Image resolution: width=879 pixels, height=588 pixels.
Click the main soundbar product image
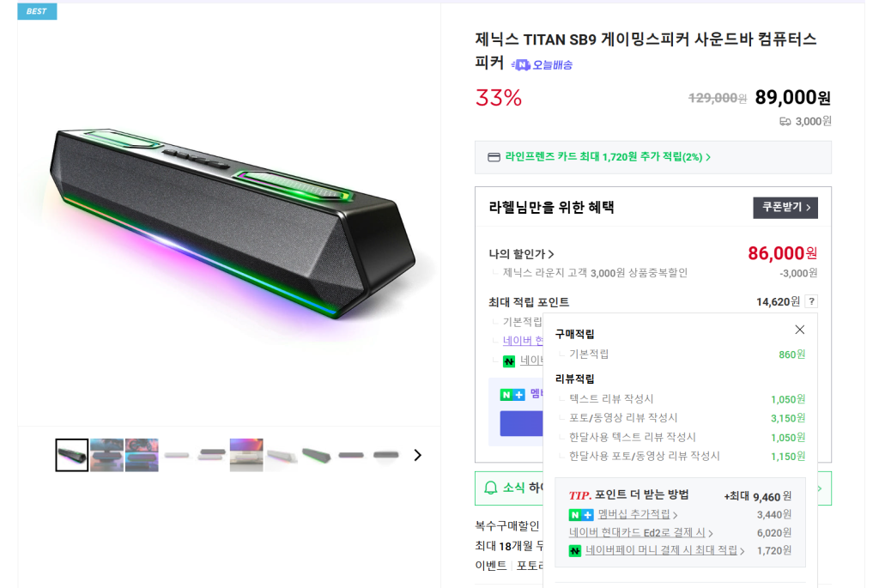click(x=229, y=219)
